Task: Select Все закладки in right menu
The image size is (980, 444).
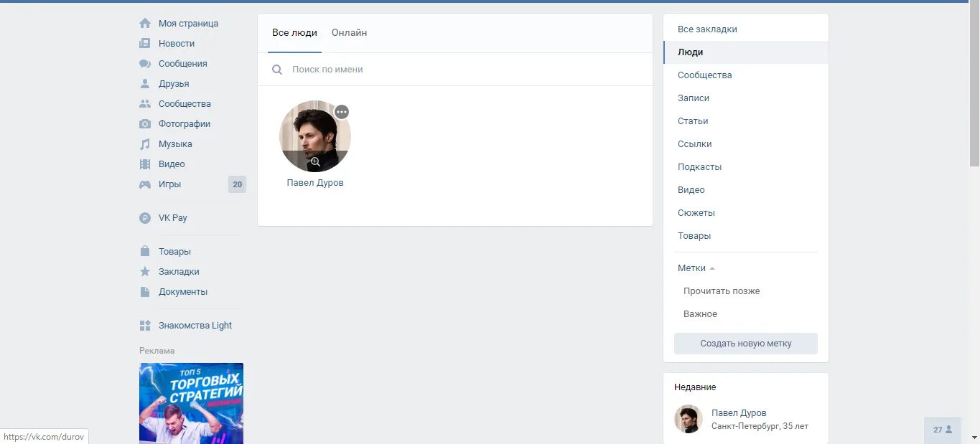Action: click(x=746, y=29)
